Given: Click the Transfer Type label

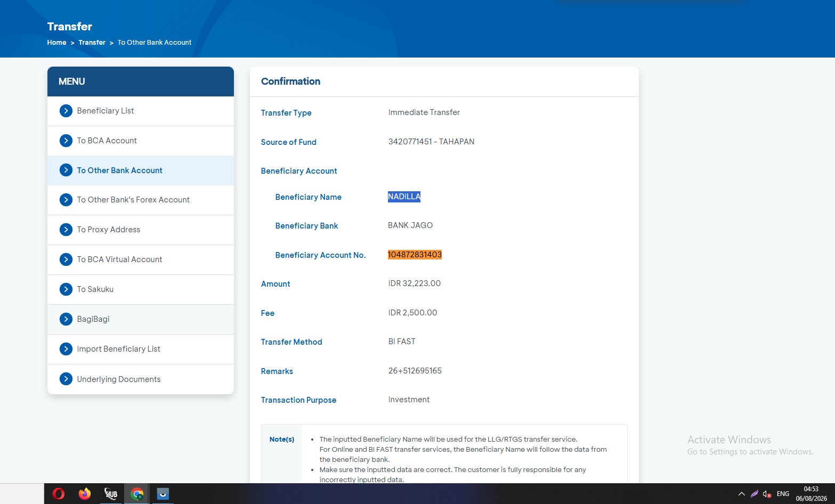Looking at the screenshot, I should (286, 113).
